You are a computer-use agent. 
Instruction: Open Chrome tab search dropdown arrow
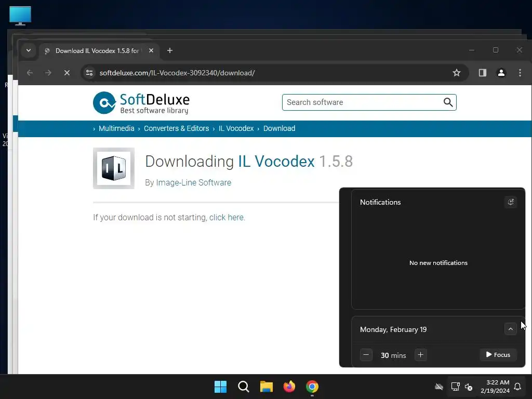(29, 50)
